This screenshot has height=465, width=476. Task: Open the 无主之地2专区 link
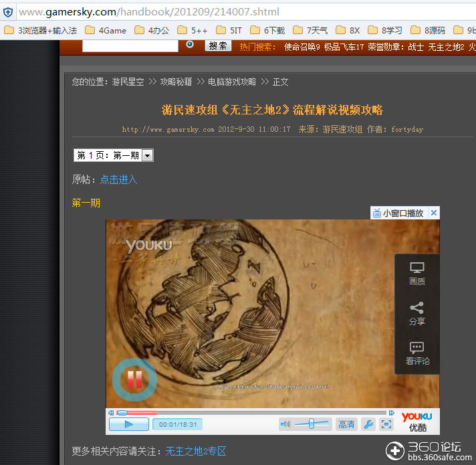click(x=196, y=451)
